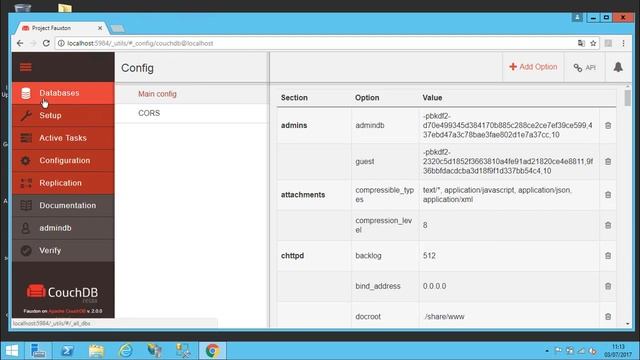640x360 pixels.
Task: Open a new browser tab
Action: coord(118,28)
